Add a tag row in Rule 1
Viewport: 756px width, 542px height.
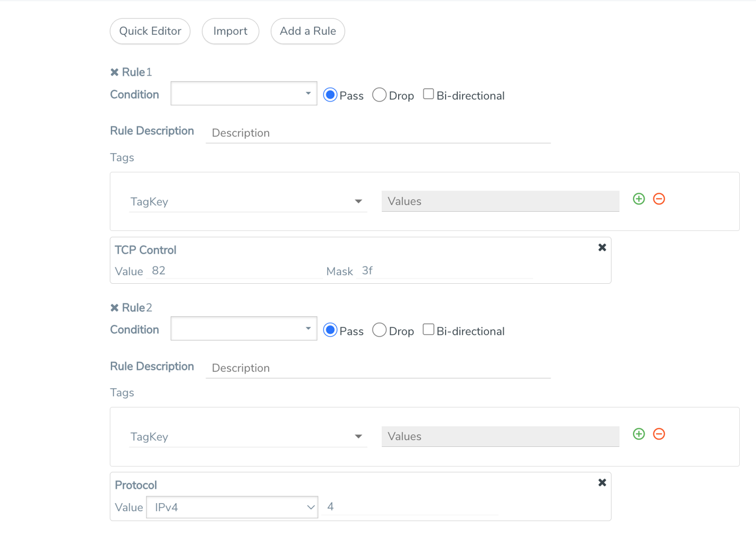(639, 199)
